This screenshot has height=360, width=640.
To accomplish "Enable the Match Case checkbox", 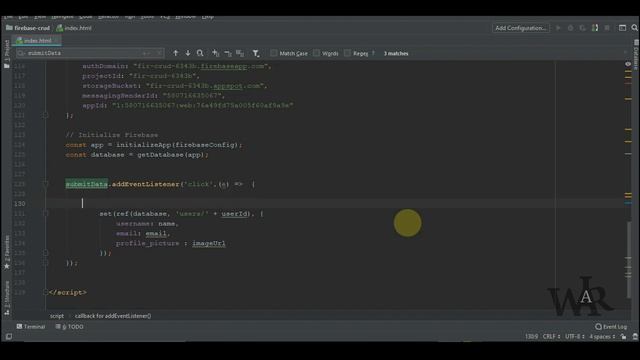I will coord(273,53).
